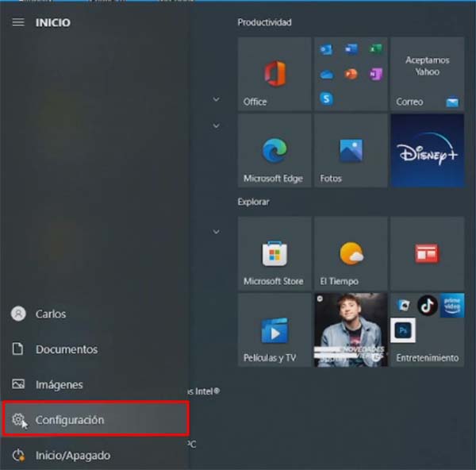This screenshot has height=470, width=476.
Task: Open Prime Video in Entretenimiento folder
Action: click(x=452, y=306)
